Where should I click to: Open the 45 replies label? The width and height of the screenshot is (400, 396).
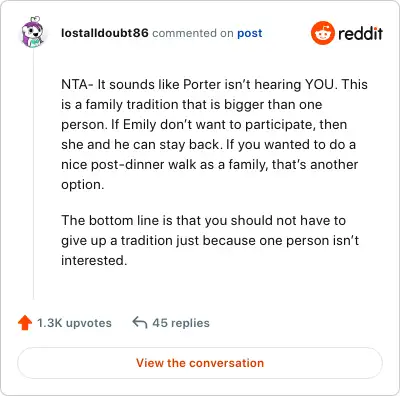pyautogui.click(x=181, y=323)
